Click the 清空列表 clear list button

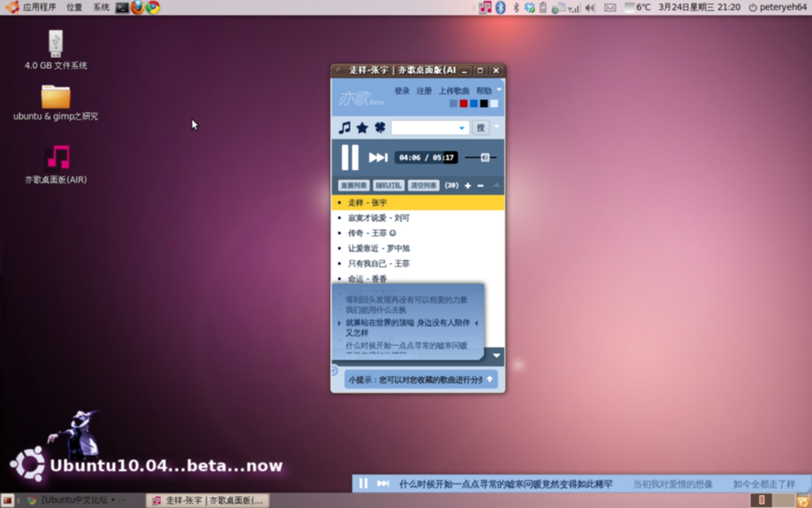pyautogui.click(x=423, y=185)
